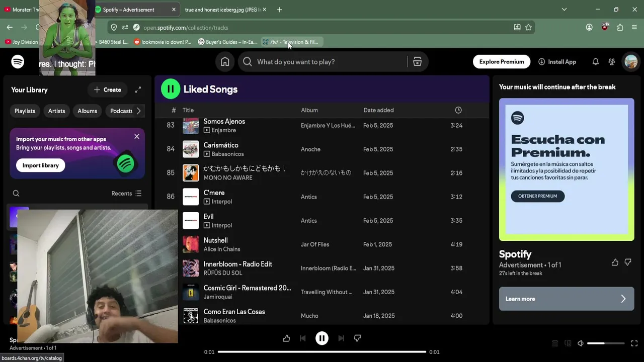Open Firefox hamburger application menu

tap(634, 28)
